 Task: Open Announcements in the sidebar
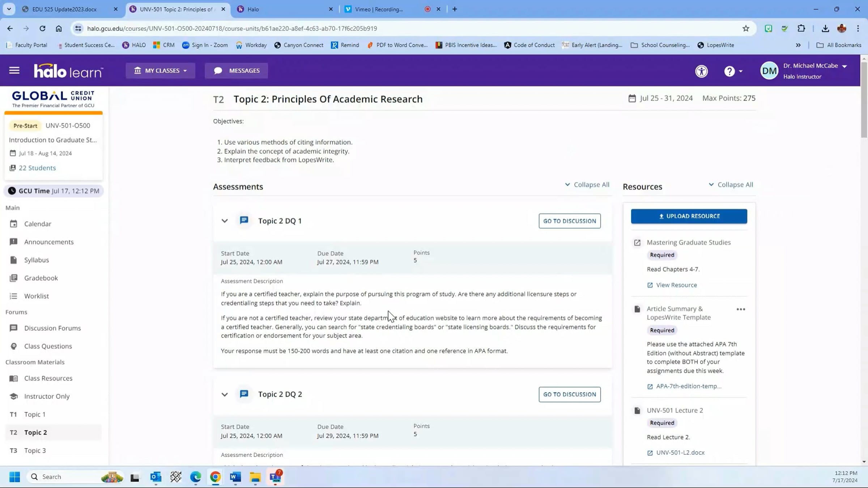tap(49, 242)
